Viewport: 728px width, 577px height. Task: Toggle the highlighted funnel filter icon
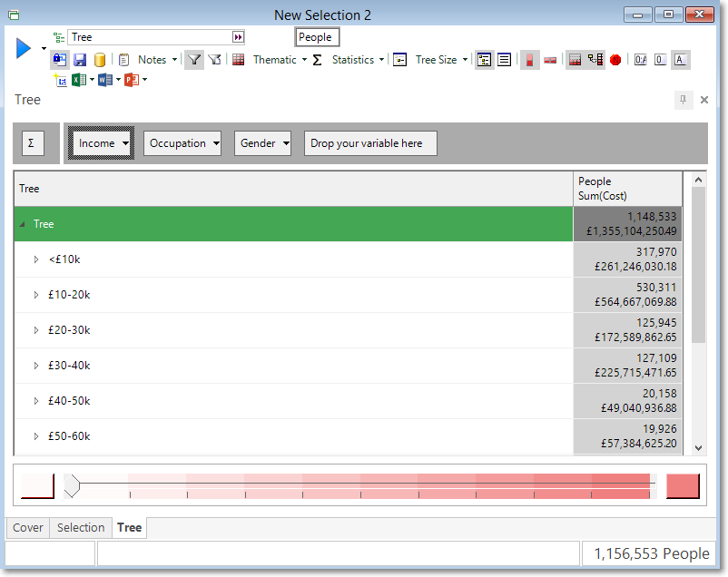click(x=194, y=60)
